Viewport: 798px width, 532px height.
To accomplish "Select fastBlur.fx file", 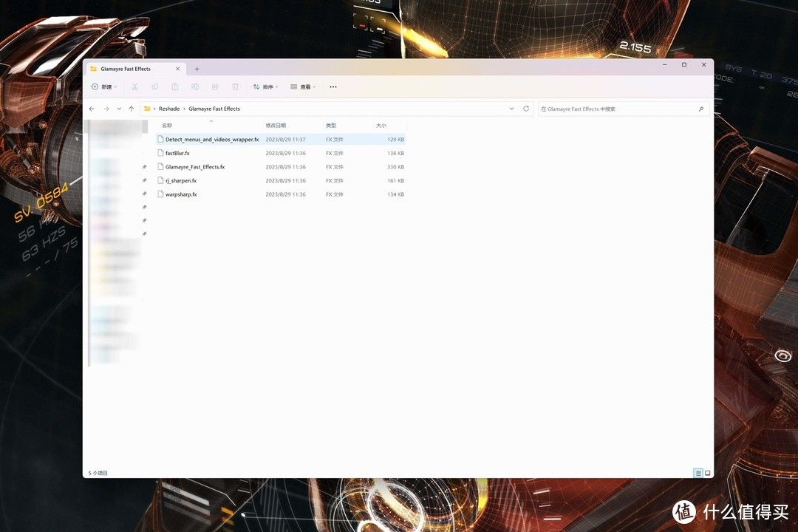I will point(281,153).
